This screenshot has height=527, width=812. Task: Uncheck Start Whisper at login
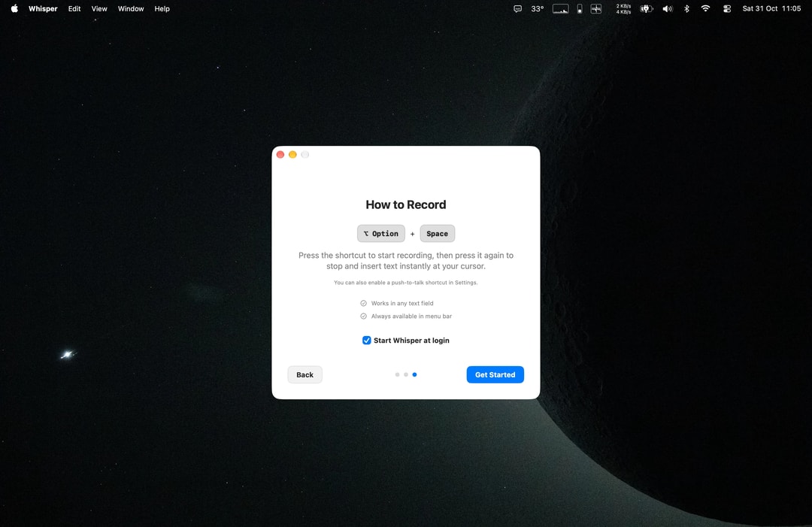click(367, 340)
